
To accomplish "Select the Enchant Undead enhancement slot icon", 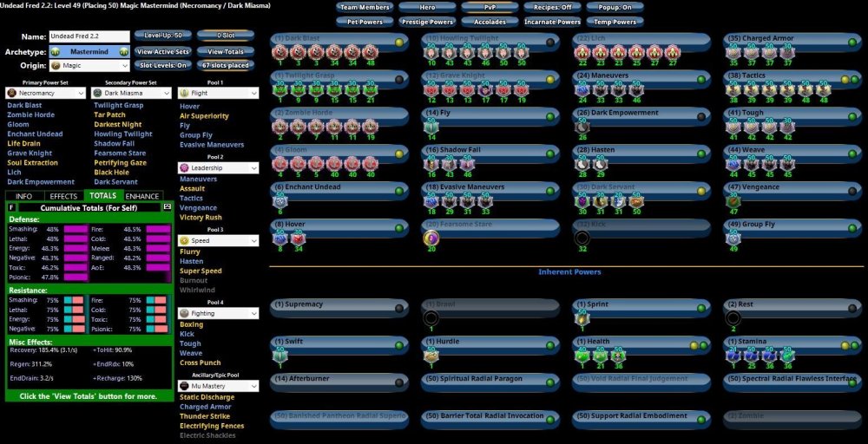I will click(279, 201).
